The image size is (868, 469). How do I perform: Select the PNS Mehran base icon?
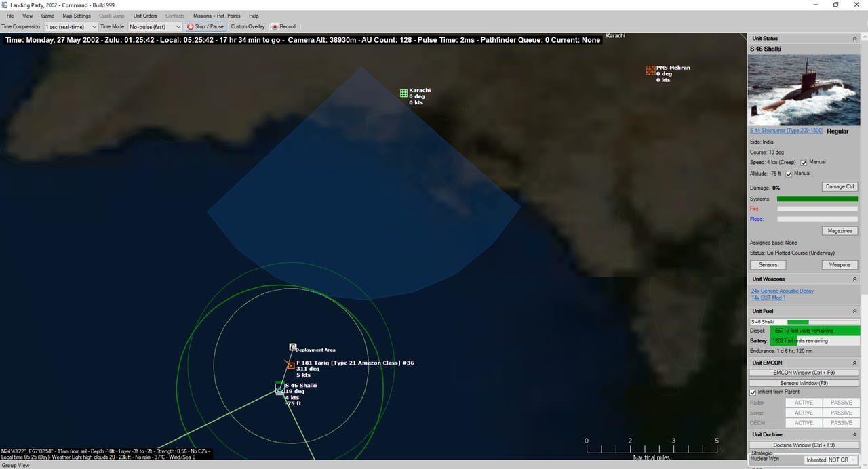(650, 70)
